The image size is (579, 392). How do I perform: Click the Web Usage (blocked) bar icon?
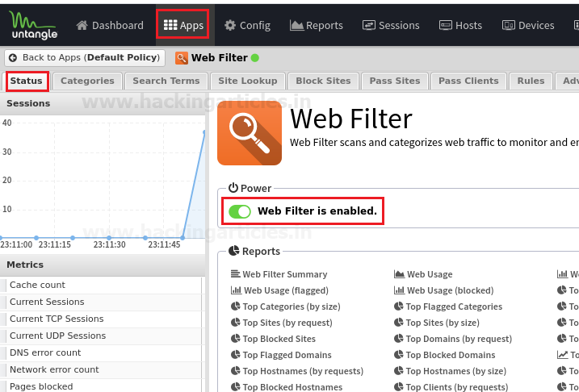pos(399,290)
